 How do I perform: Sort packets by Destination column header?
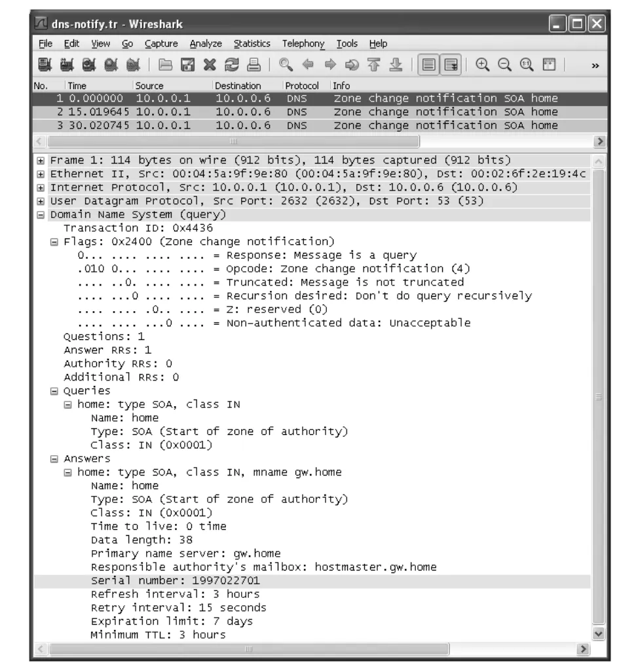248,86
